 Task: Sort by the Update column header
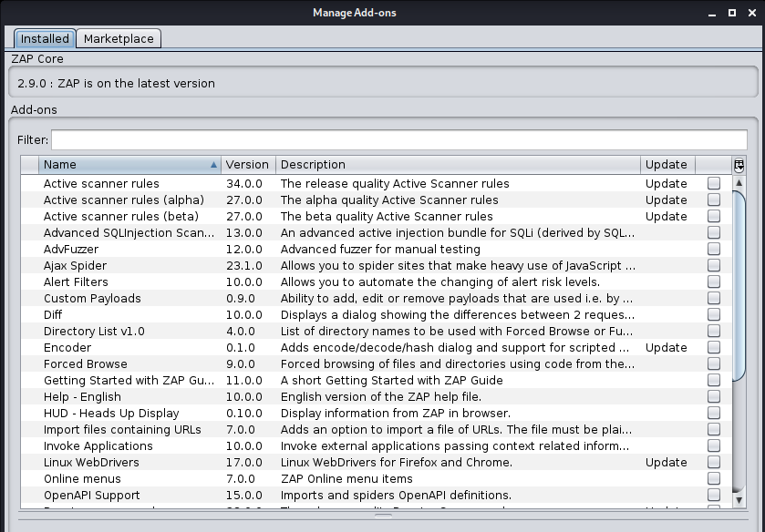pos(667,165)
